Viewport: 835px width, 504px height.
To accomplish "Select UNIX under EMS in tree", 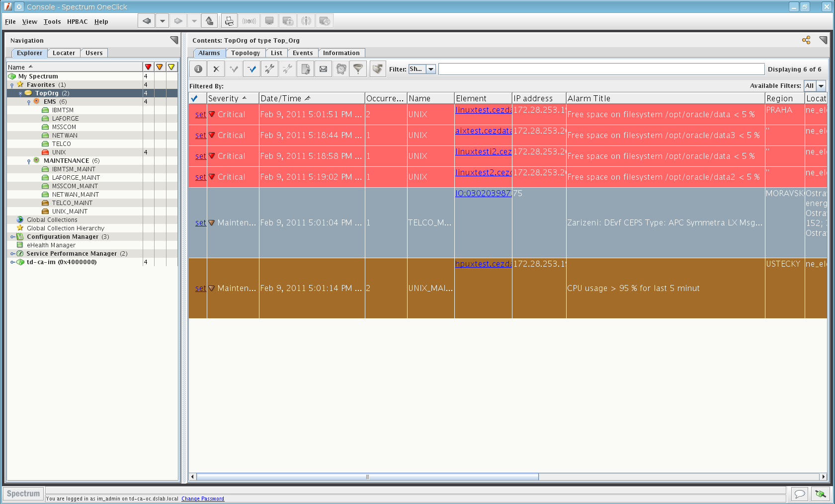I will point(59,152).
